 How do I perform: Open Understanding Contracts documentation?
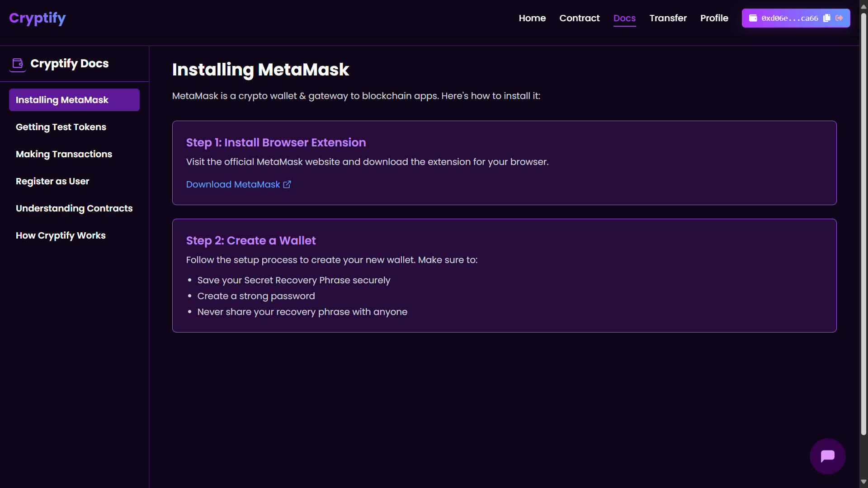point(74,208)
